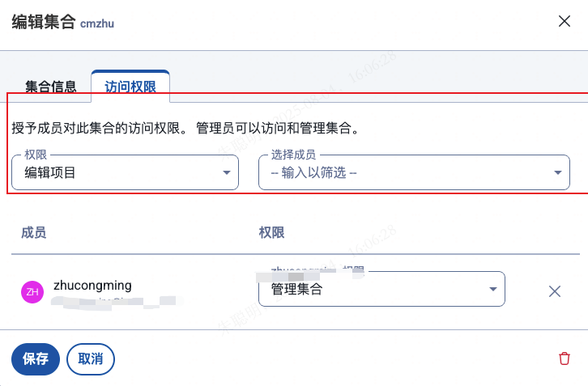588x386 pixels.
Task: Switch to the 集合信息 tab
Action: (x=51, y=87)
